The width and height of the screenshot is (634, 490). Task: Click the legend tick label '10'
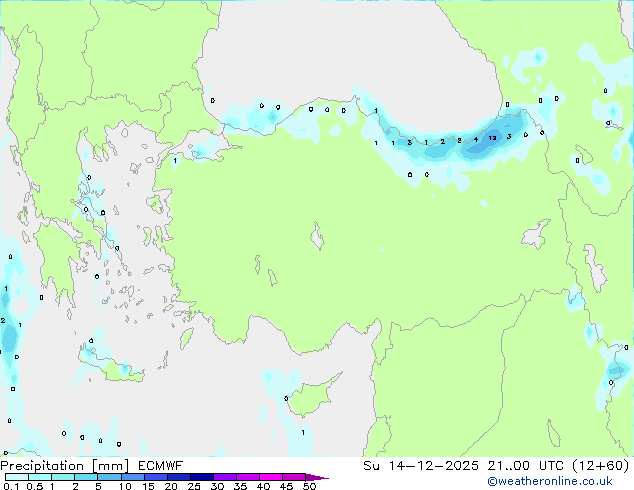(125, 486)
